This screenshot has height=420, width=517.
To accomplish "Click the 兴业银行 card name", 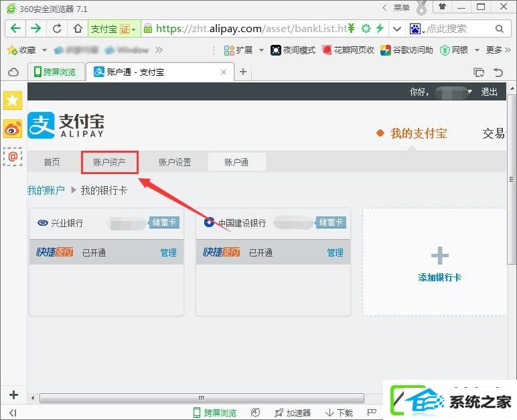I will click(67, 223).
